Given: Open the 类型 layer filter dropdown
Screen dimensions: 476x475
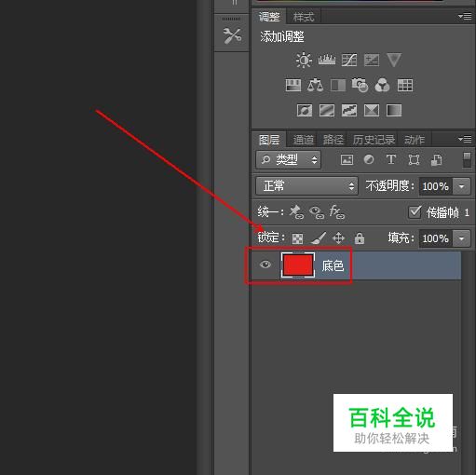Looking at the screenshot, I should [x=289, y=160].
